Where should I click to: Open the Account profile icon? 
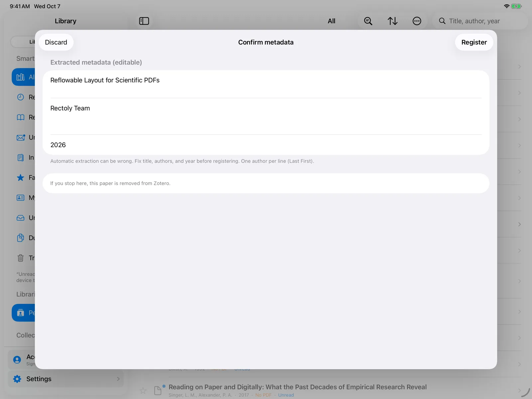pos(17,359)
